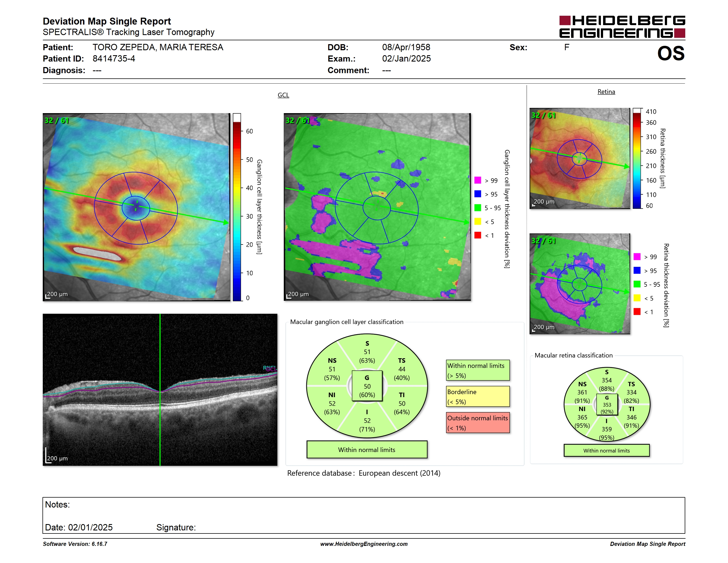Click the retina thickness color scale bar
Screen dimensions: 728x563
[x=637, y=158]
